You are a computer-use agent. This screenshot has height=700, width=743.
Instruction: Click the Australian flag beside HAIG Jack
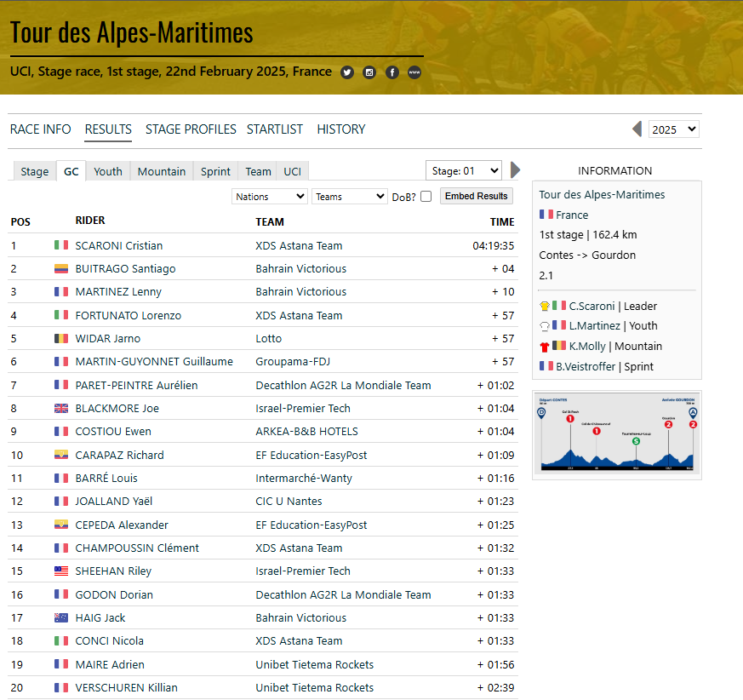click(61, 617)
